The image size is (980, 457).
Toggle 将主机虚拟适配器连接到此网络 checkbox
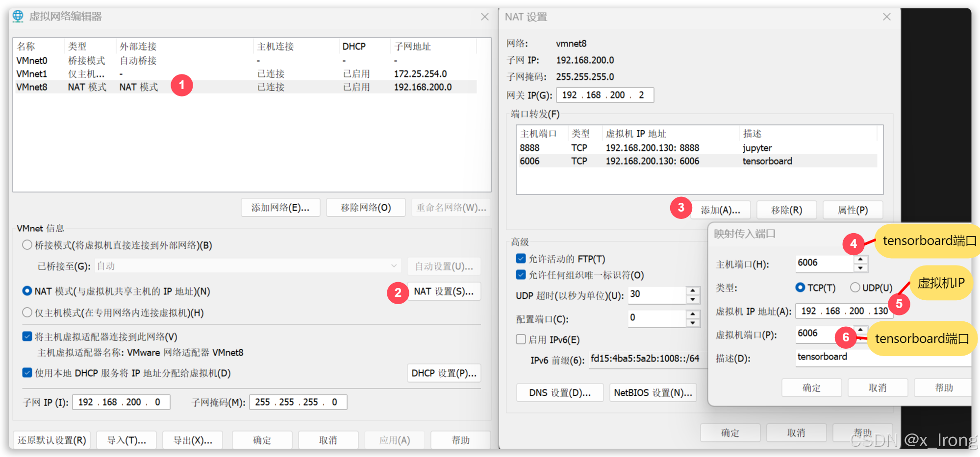point(27,337)
